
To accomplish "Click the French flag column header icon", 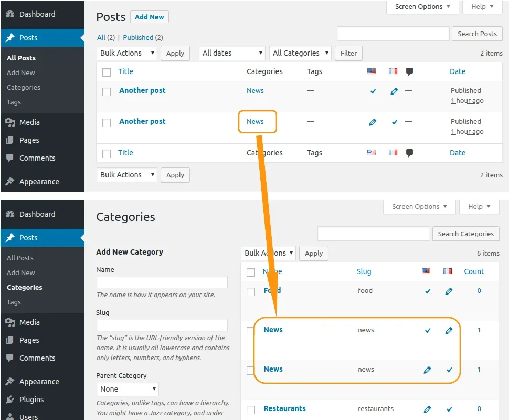I will coord(393,71).
